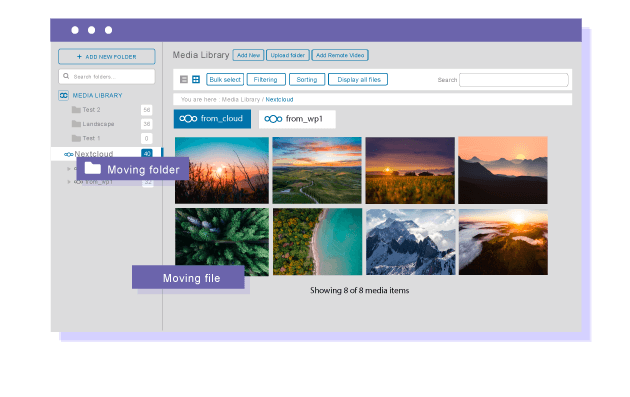Image resolution: width=630 pixels, height=397 pixels.
Task: Click the Nextcloud logo on from_cloud tile
Action: (x=188, y=119)
